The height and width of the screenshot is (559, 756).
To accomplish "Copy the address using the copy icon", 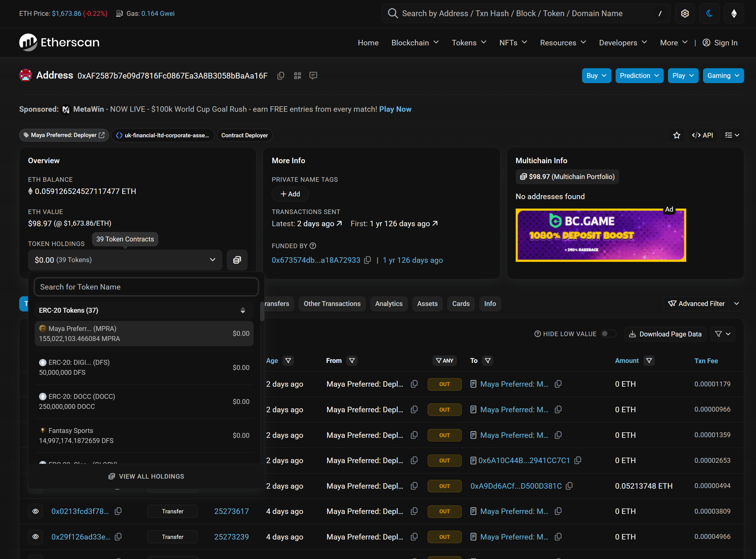I will point(281,76).
